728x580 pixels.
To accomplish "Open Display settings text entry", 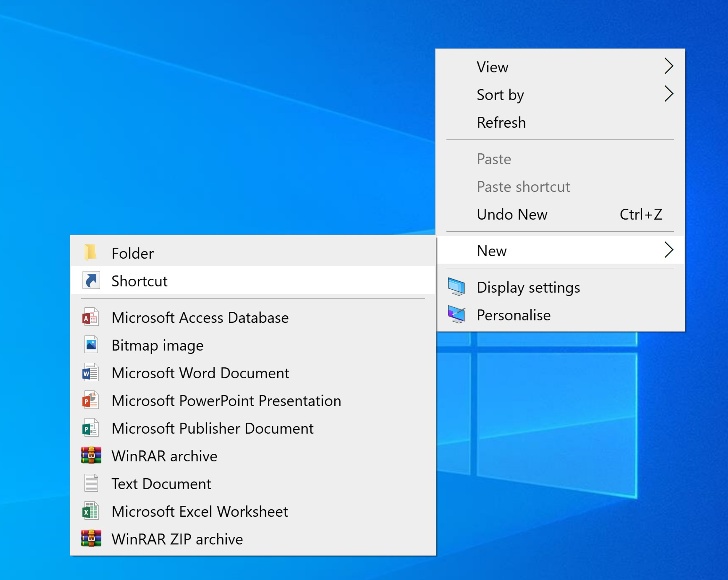I will point(529,288).
